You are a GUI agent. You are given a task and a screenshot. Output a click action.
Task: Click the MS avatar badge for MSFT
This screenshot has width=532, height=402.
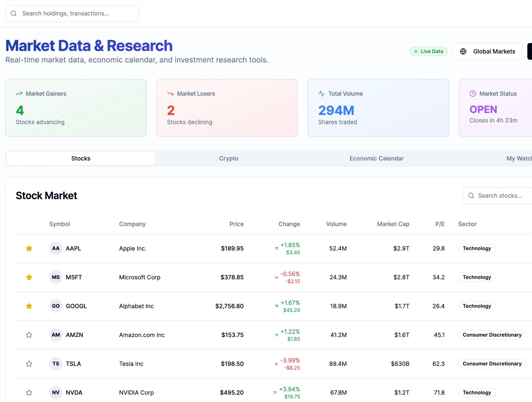click(56, 277)
